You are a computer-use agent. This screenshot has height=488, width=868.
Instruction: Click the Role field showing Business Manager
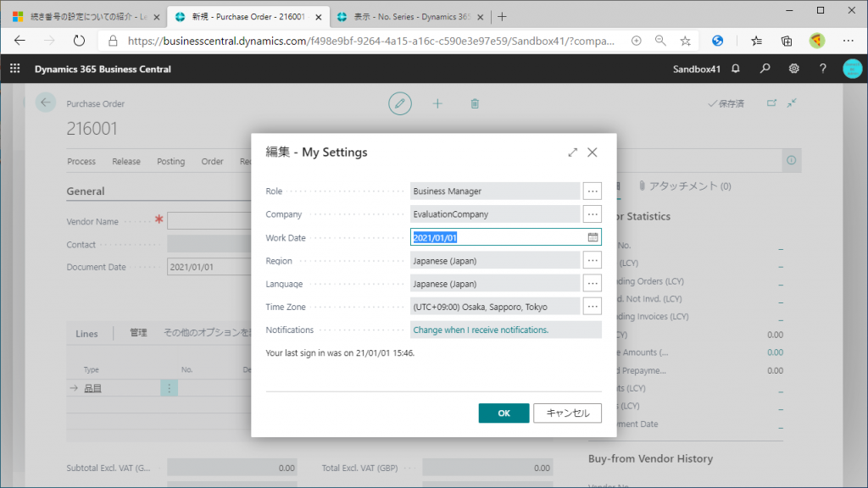click(x=495, y=191)
